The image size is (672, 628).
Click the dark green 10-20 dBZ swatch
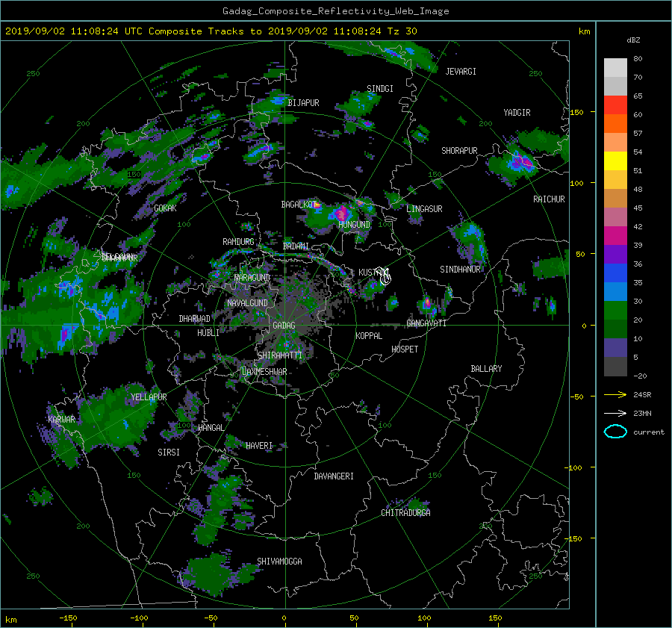coord(615,329)
